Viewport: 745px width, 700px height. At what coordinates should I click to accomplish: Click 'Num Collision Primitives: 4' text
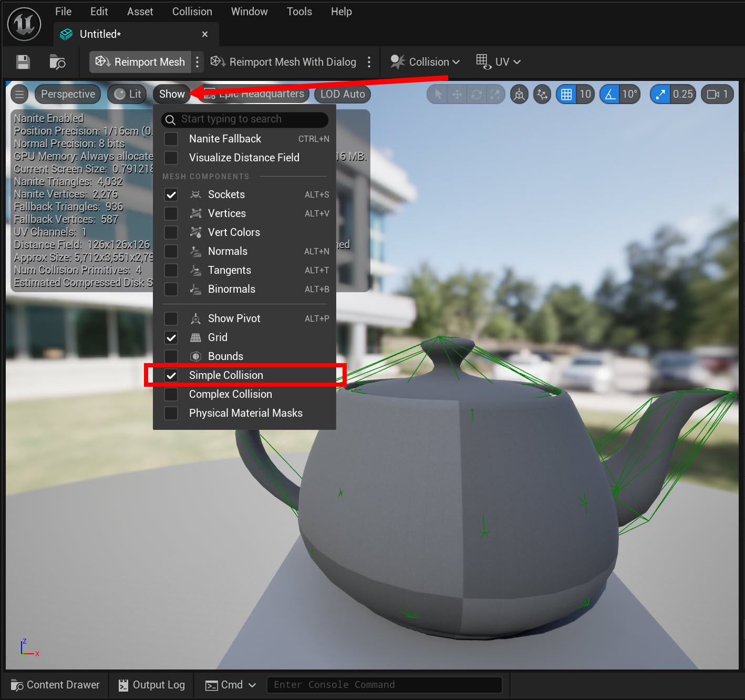point(78,270)
